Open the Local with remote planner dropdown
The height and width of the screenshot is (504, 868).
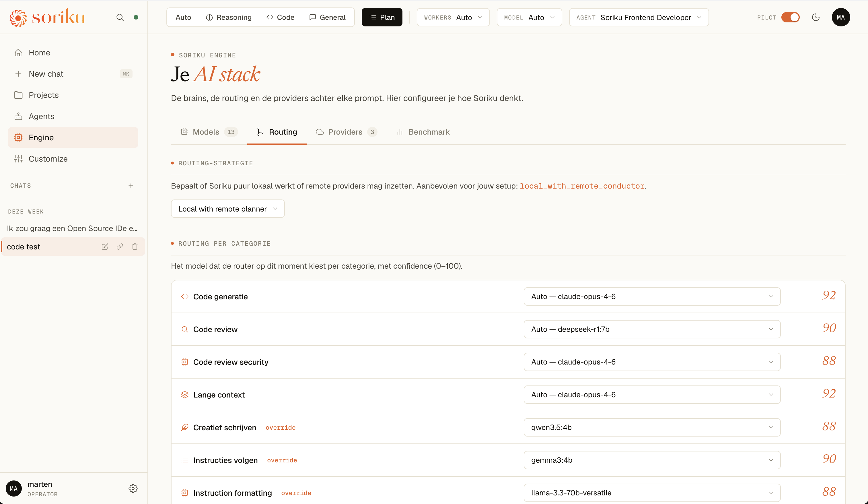pos(228,209)
